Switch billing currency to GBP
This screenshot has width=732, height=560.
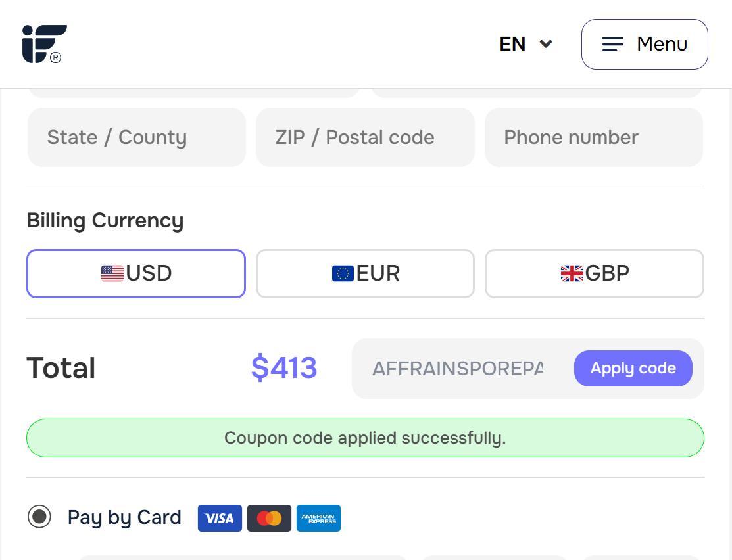pyautogui.click(x=594, y=273)
